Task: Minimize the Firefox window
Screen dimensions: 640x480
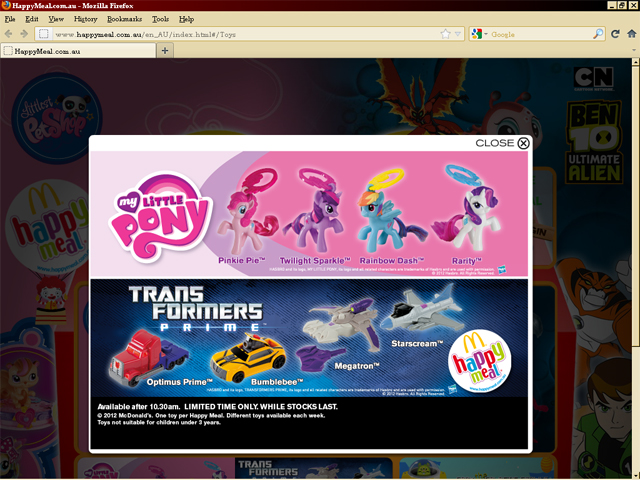Action: (611, 5)
